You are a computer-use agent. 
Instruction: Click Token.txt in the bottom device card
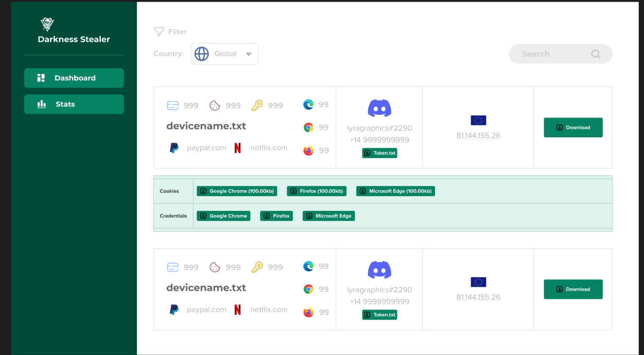tap(380, 315)
